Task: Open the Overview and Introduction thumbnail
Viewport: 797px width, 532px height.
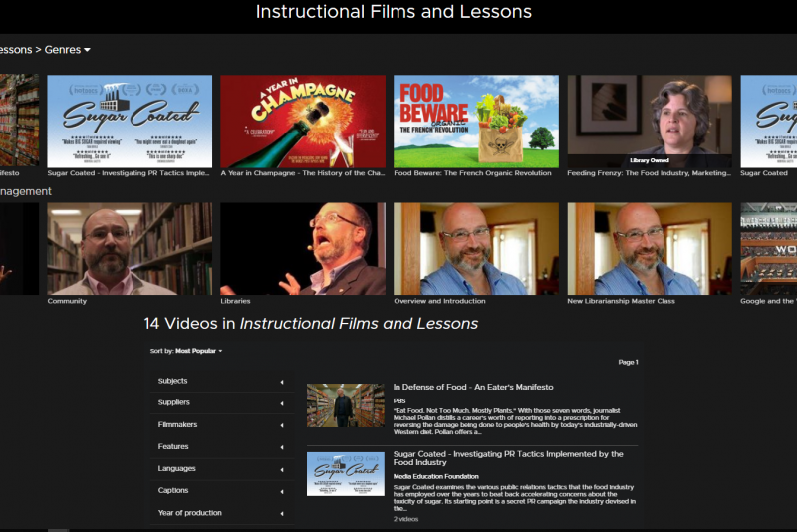Action: [x=476, y=249]
